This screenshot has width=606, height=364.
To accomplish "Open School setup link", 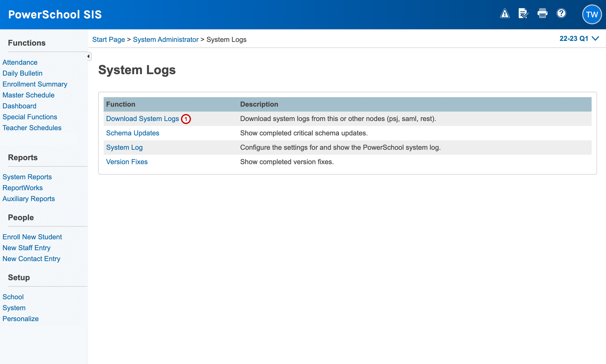I will (13, 297).
